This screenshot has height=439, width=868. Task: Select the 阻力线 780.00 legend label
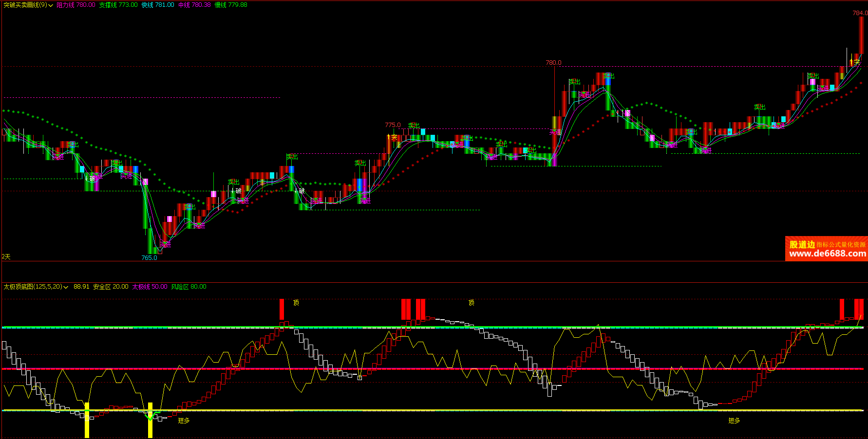pos(76,5)
